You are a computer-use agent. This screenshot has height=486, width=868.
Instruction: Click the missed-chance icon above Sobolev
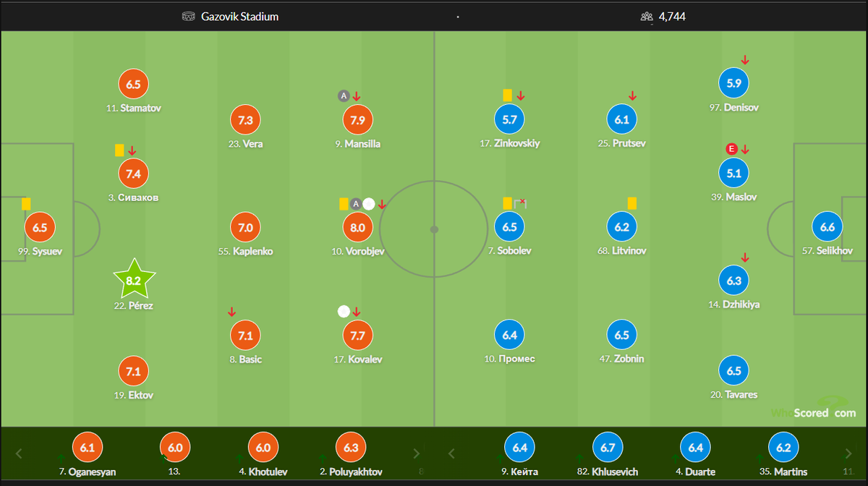(520, 203)
